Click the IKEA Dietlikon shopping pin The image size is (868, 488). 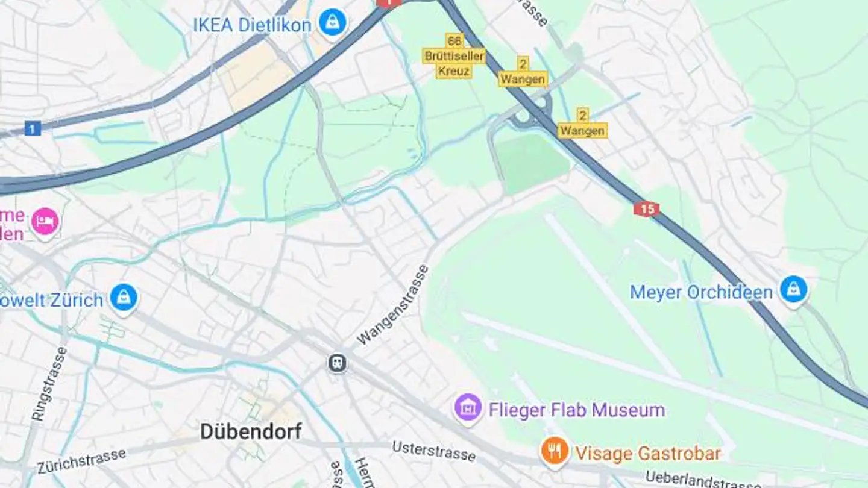(x=333, y=23)
